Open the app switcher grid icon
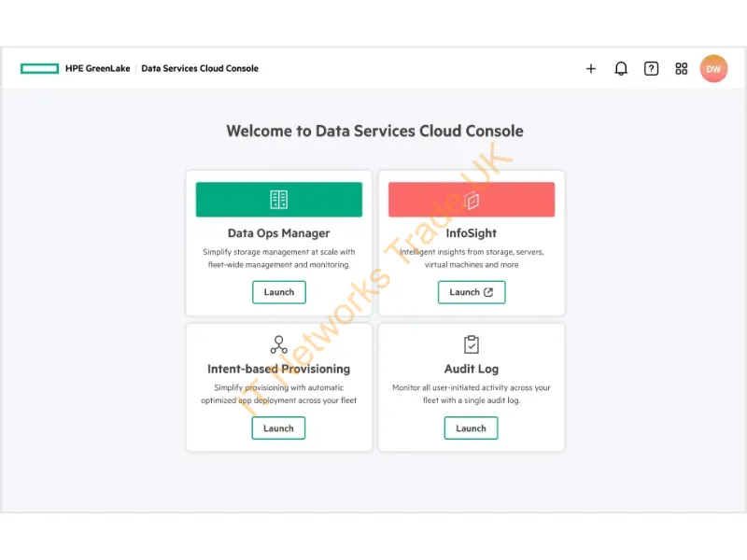The image size is (747, 560). pyautogui.click(x=682, y=68)
